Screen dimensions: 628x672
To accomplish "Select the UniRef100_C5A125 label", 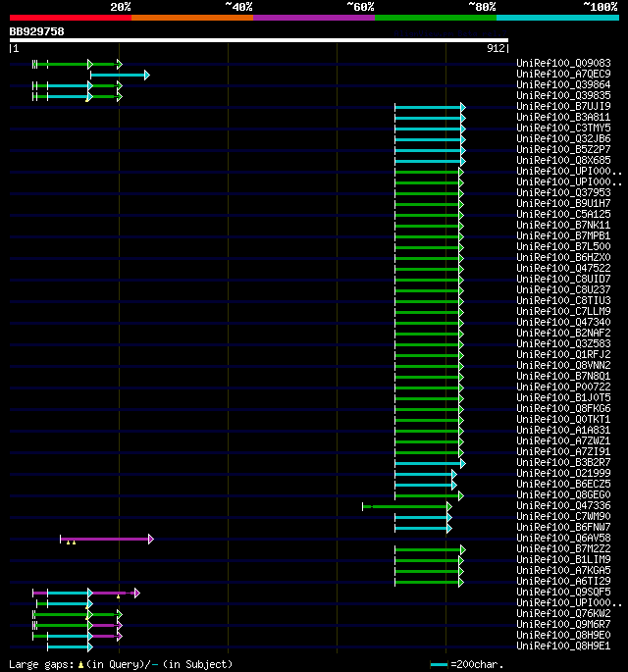I will click(x=563, y=214).
